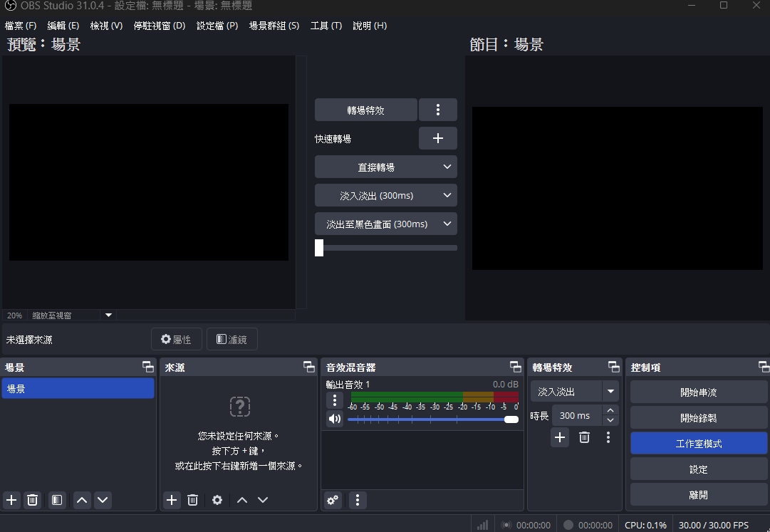Open scene filters icon in 場景 panel
770x532 pixels.
[57, 500]
